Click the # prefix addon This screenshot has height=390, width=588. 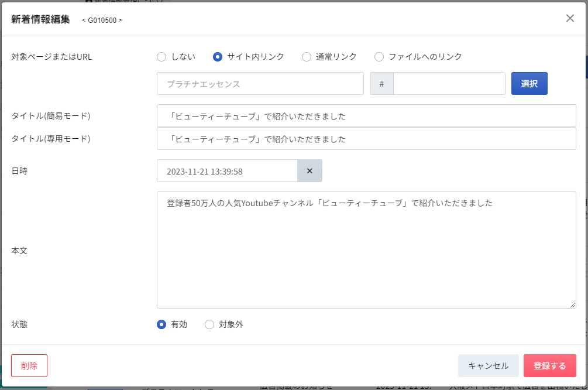[x=381, y=83]
